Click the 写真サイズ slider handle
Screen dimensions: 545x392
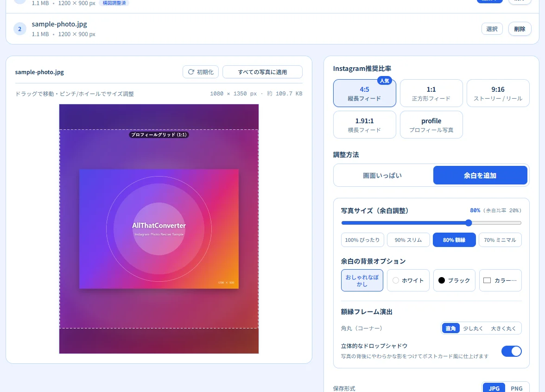[469, 223]
